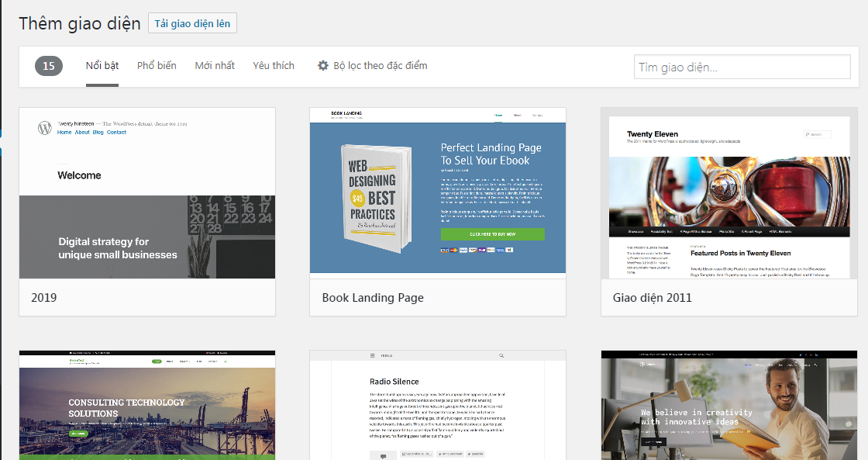Open the Book Landing Page theme screenshot
Viewport: 868px width, 460px height.
click(438, 193)
